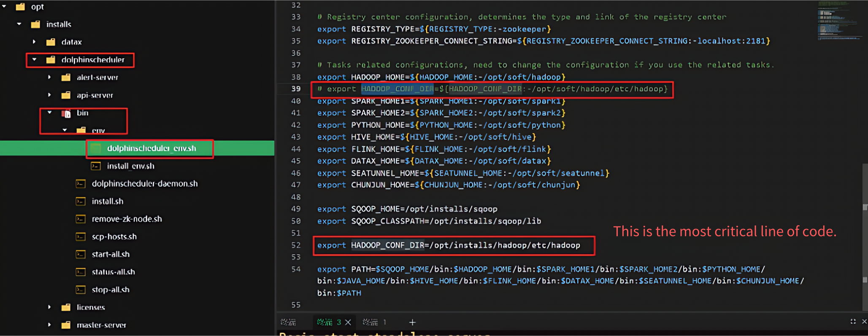Screen dimensions: 868x336
Task: Open stop-all.sh file name
Action: [111, 290]
